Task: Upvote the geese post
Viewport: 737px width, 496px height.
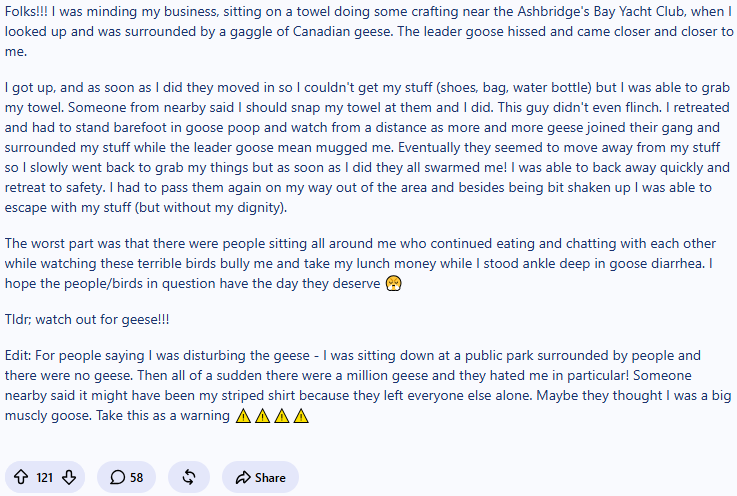Action: [21, 477]
